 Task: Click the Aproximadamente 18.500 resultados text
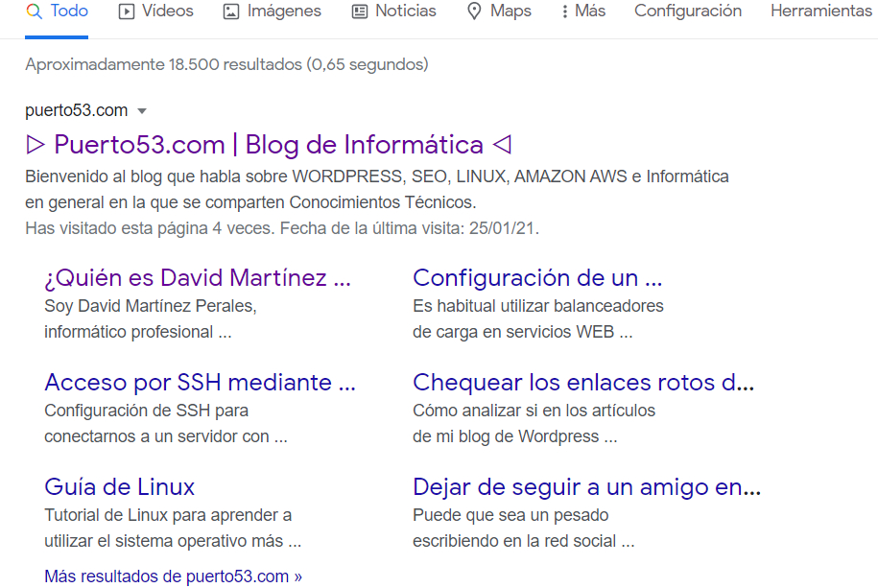[226, 64]
